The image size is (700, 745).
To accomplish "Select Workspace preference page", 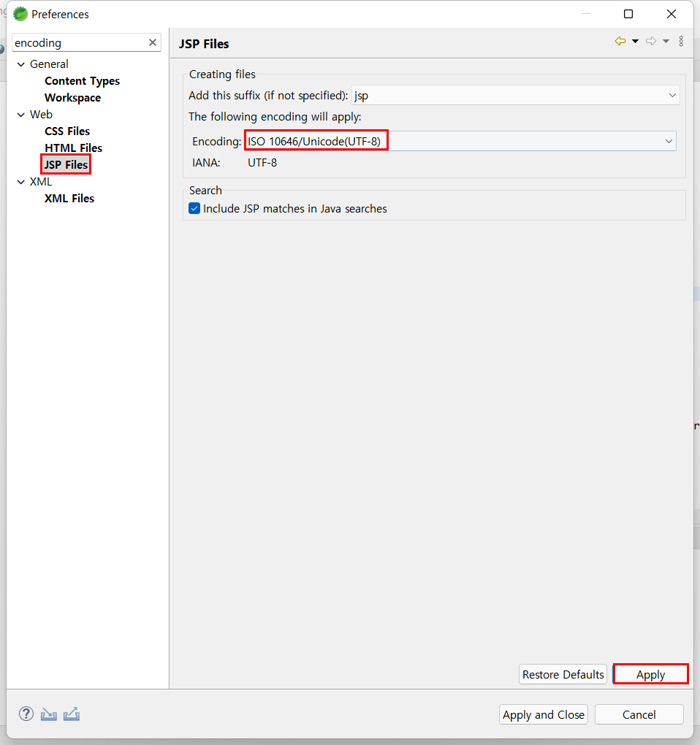I will click(x=73, y=97).
